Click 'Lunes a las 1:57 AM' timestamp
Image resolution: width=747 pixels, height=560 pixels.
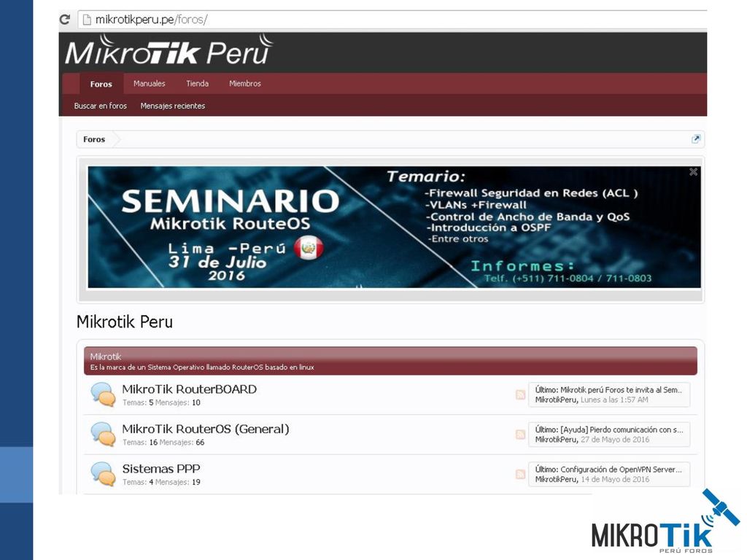[614, 400]
